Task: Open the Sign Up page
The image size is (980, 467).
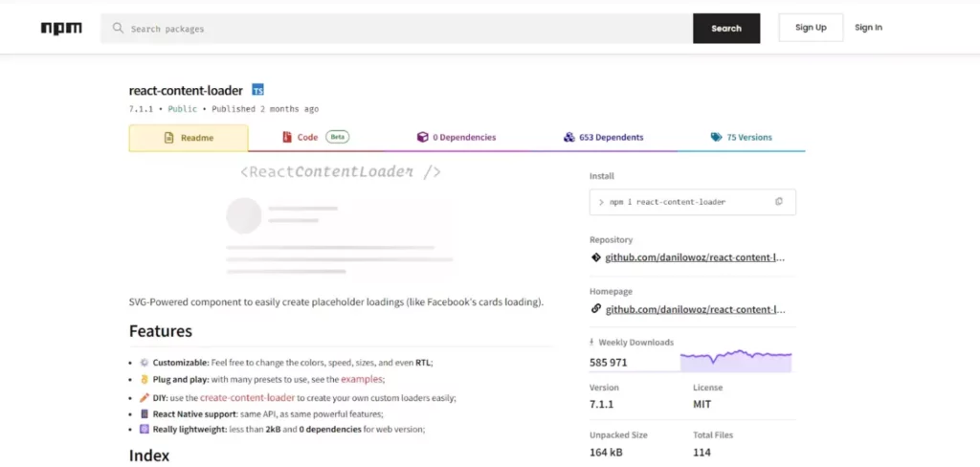Action: tap(811, 28)
